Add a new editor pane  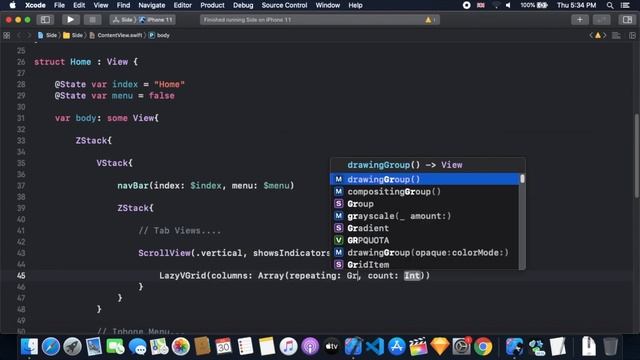632,36
